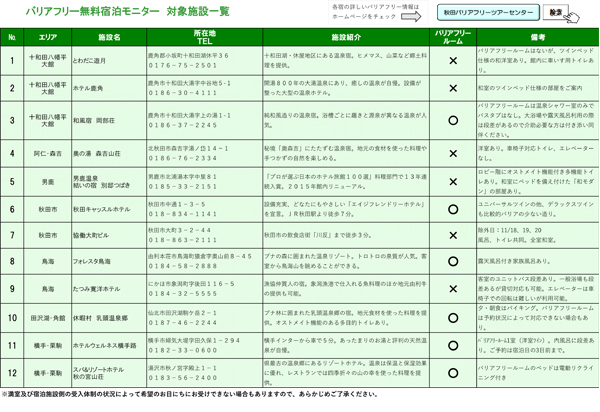Select facility name 休暇村 乳頭温泉郷
This screenshot has height=412, width=600.
pos(100,318)
